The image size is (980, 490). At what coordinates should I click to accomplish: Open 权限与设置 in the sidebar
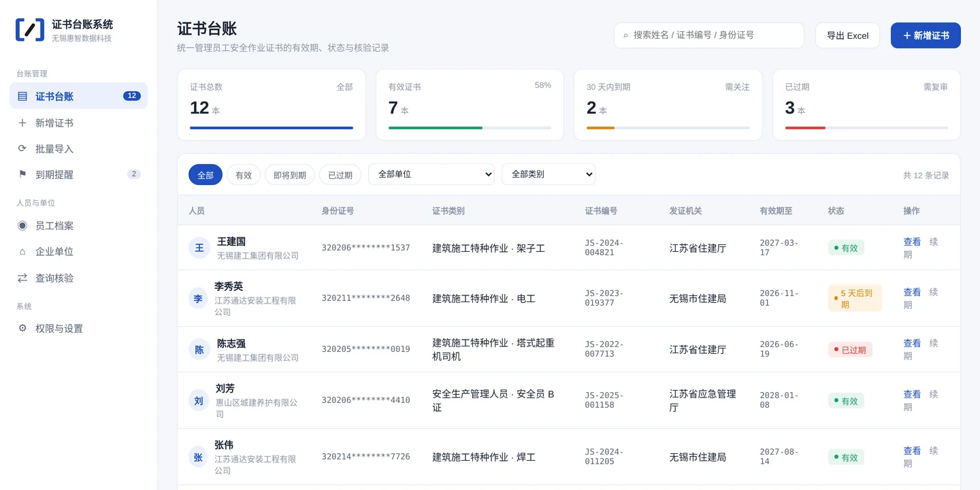(78, 328)
